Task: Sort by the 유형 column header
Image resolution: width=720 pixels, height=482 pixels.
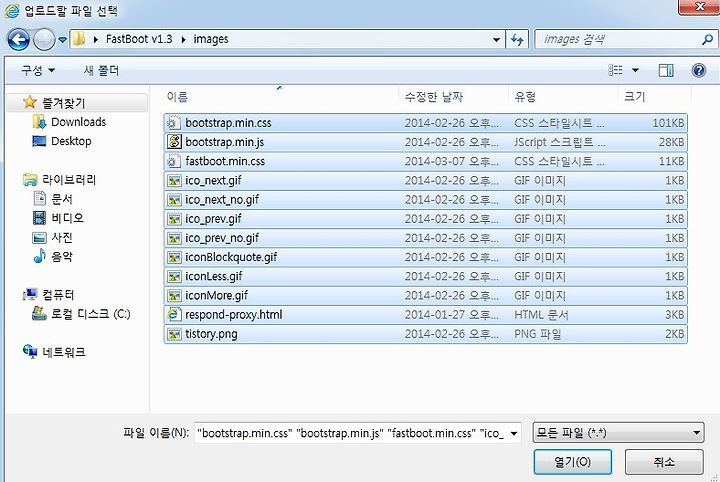Action: [x=525, y=97]
